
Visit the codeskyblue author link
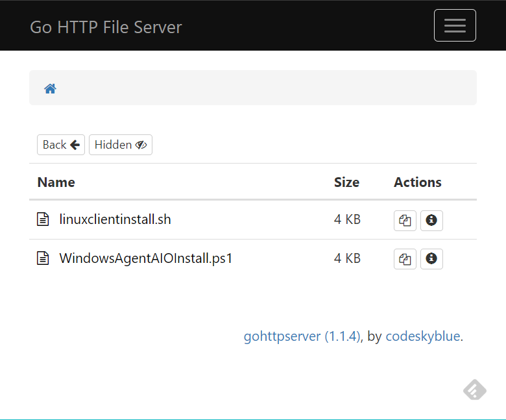(422, 336)
